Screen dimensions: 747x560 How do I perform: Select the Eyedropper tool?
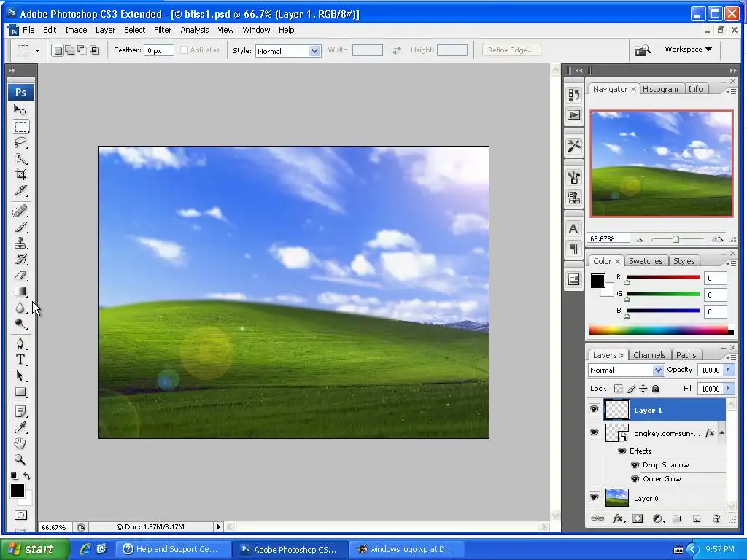(x=20, y=427)
